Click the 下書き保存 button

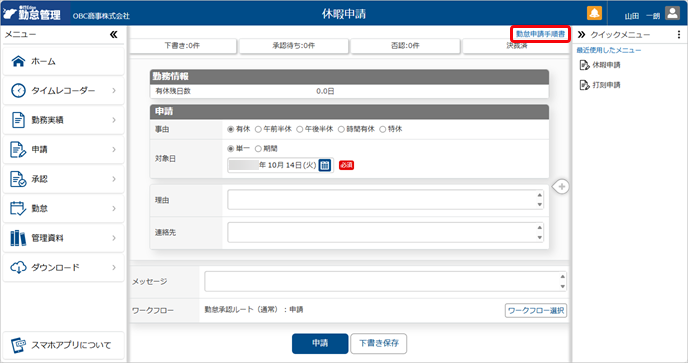[x=379, y=343]
